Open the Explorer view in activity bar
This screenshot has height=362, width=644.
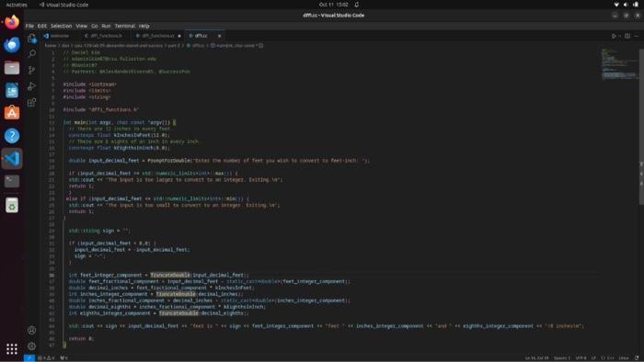[31, 38]
